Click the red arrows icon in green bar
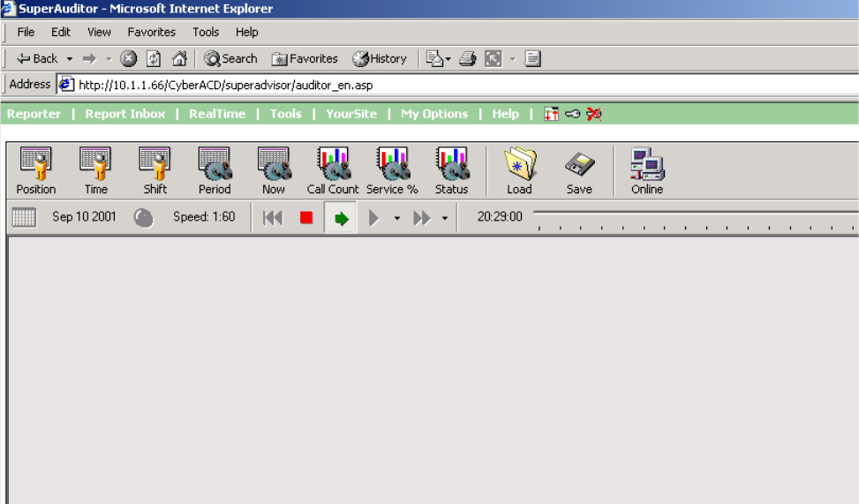Viewport: 859px width, 504px height. pos(551,113)
